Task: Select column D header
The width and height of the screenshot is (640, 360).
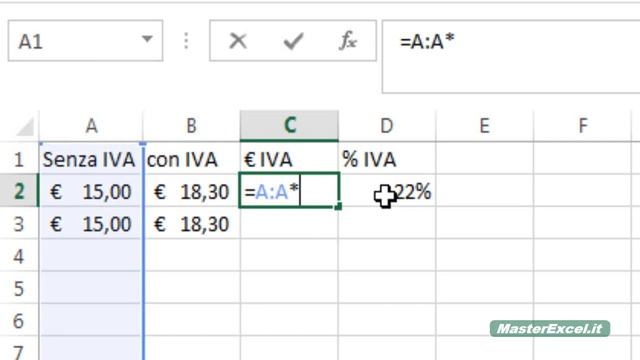Action: coord(387,126)
